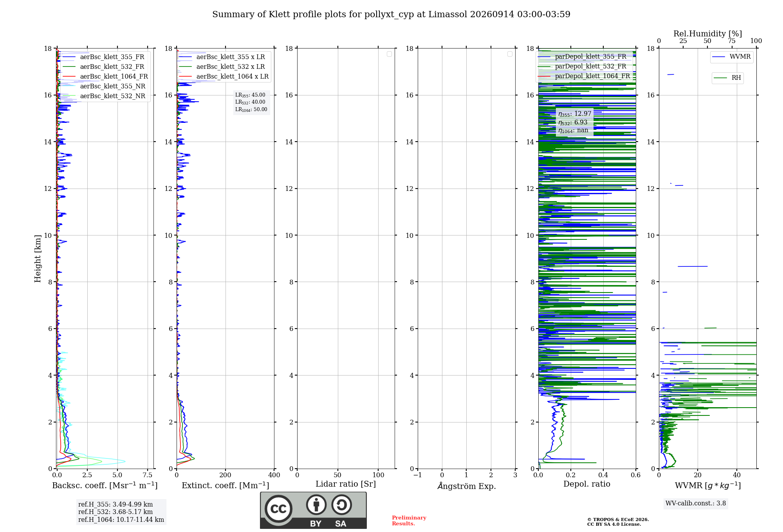
Task: Click the 7.5 tick on backscatter axis
Action: (148, 475)
